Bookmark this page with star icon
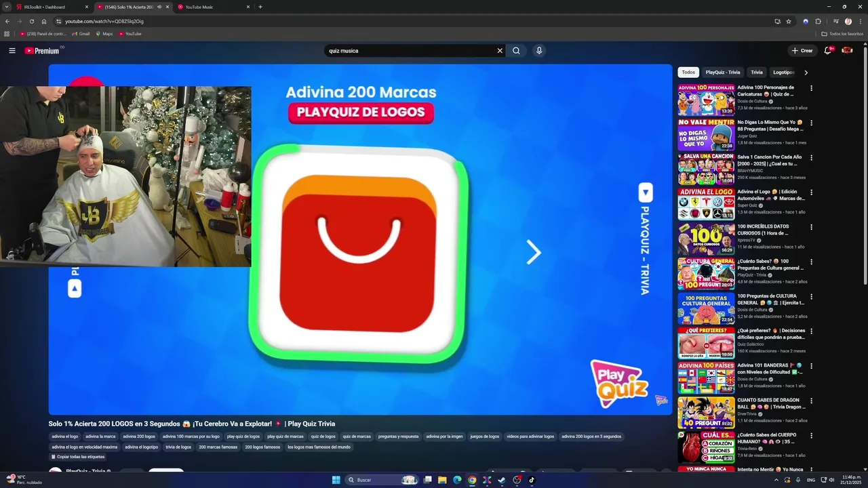Viewport: 868px width, 488px height. coord(789,21)
